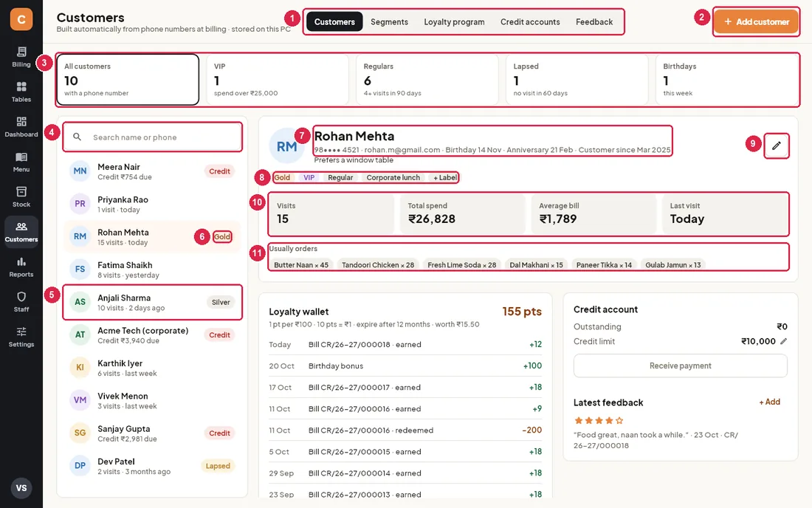The height and width of the screenshot is (508, 812).
Task: Open the Staff sidebar icon
Action: tap(21, 302)
